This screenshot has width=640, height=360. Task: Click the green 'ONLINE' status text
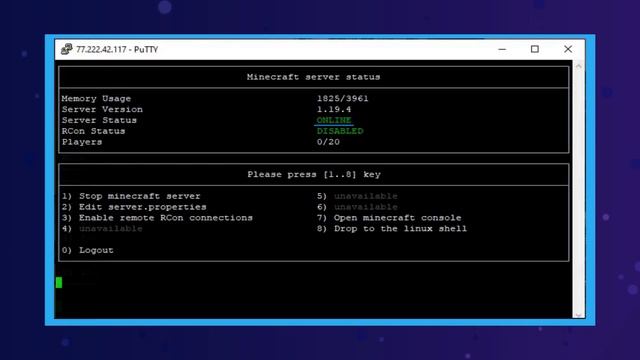click(334, 120)
